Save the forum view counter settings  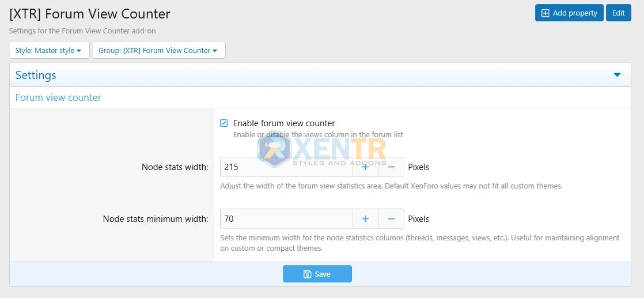point(317,274)
